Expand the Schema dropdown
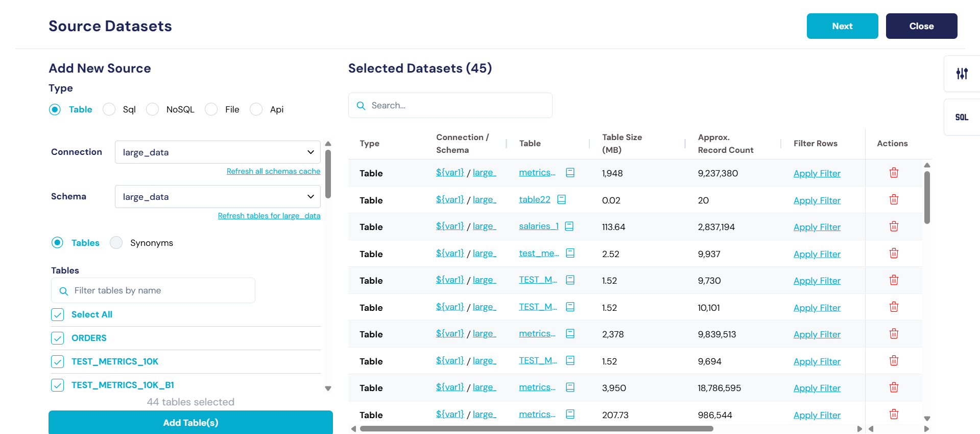The width and height of the screenshot is (980, 434). 218,197
